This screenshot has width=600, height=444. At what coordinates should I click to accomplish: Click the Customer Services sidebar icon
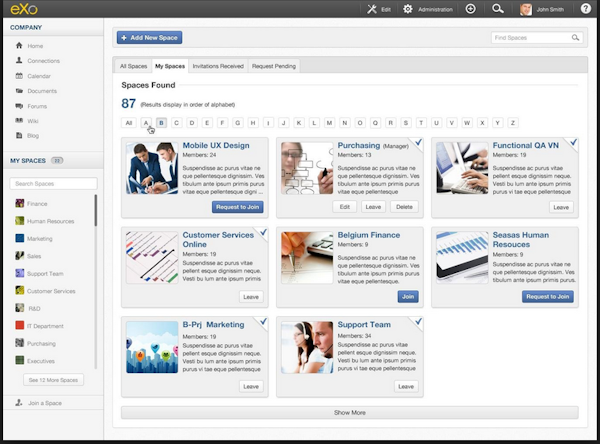click(20, 291)
